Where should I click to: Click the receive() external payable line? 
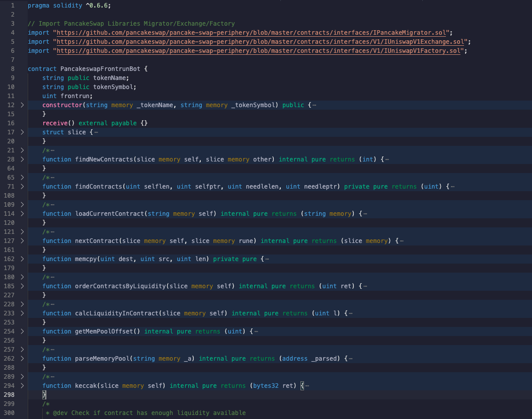95,123
